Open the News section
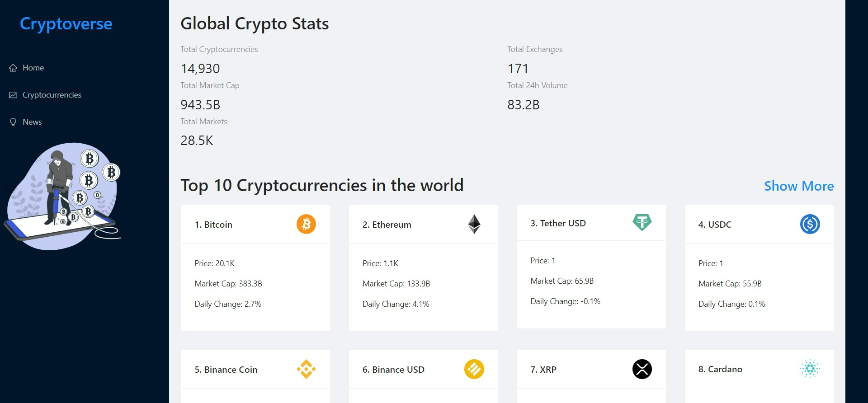 (32, 122)
